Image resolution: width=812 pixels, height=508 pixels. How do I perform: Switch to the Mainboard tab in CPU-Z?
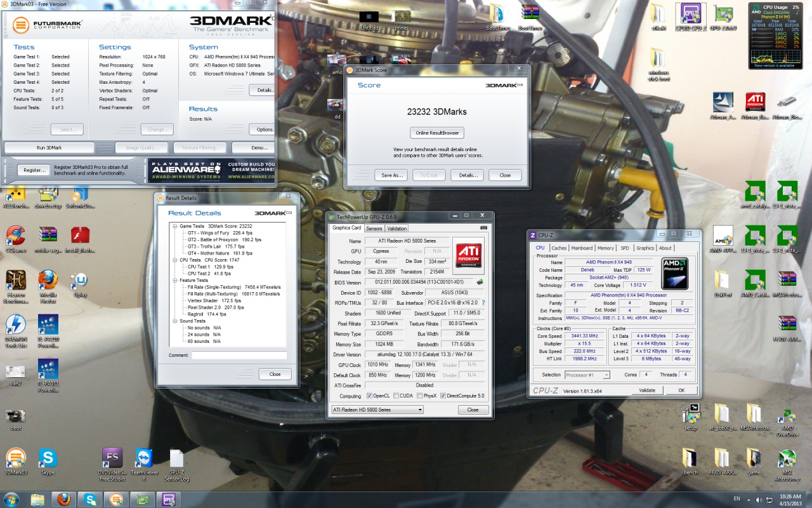582,248
